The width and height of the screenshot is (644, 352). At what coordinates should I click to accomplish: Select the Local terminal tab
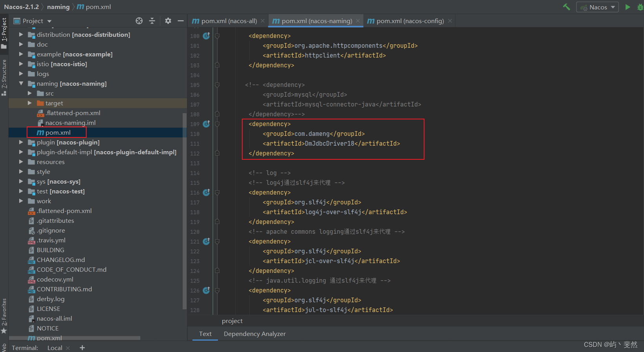click(x=55, y=348)
